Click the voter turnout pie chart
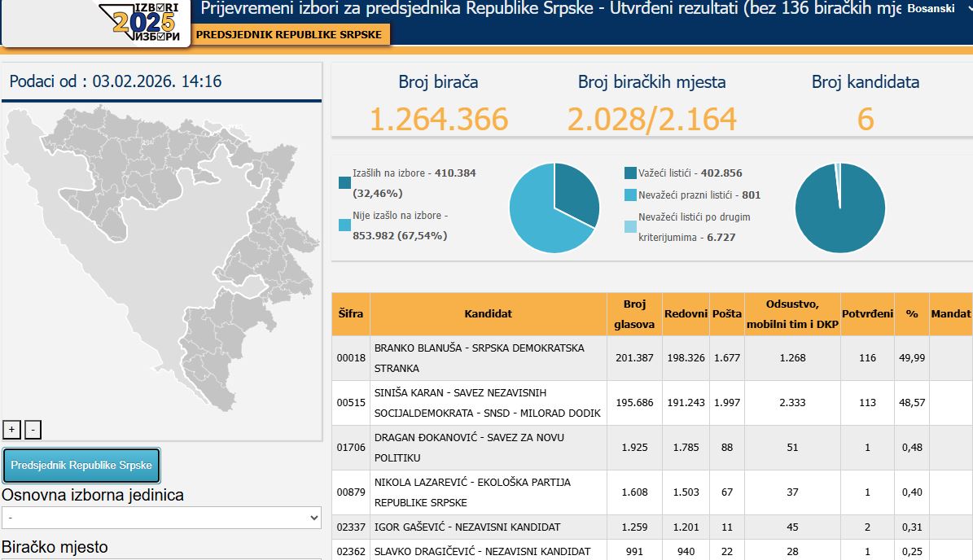Viewport: 973px width, 560px height. tap(554, 208)
